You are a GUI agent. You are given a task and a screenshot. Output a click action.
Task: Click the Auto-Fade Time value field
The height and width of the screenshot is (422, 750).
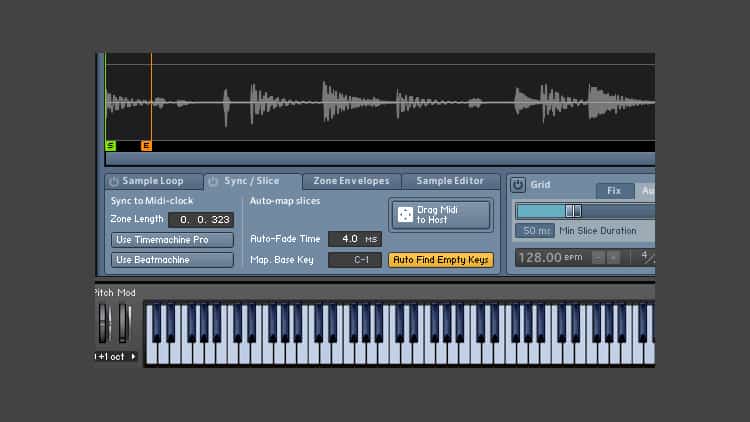354,239
